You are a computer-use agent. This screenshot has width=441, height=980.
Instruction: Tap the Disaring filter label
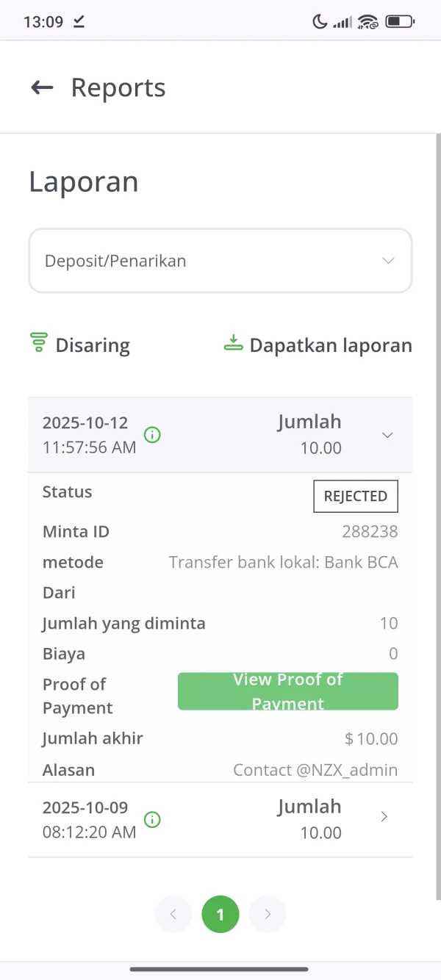93,345
